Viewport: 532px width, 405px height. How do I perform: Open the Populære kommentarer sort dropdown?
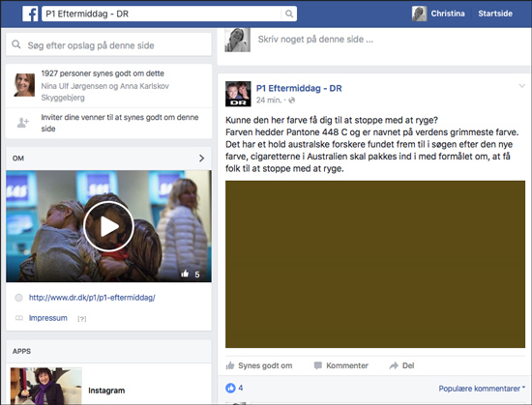click(x=482, y=389)
